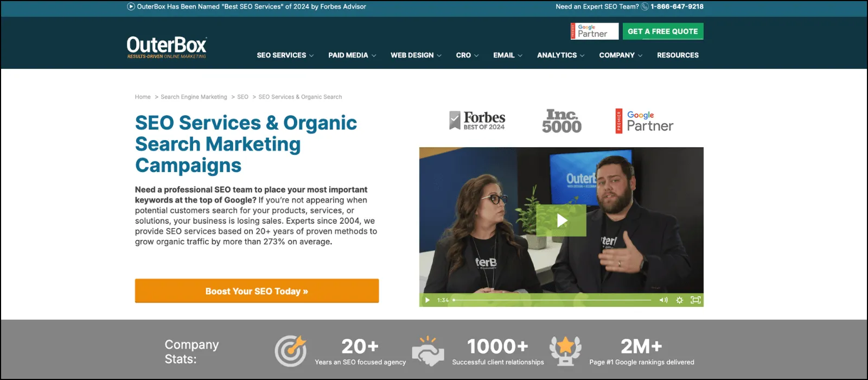This screenshot has height=380, width=868.
Task: Expand the Paid Media dropdown chevron
Action: pos(374,55)
